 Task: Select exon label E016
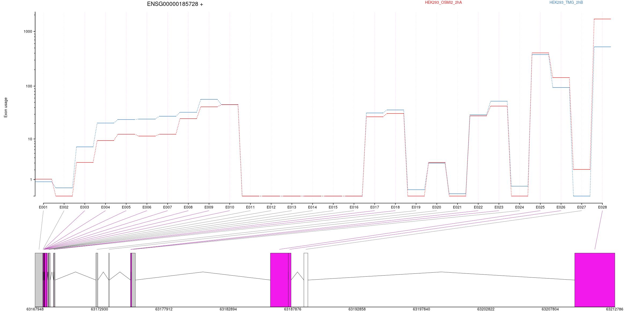click(354, 207)
